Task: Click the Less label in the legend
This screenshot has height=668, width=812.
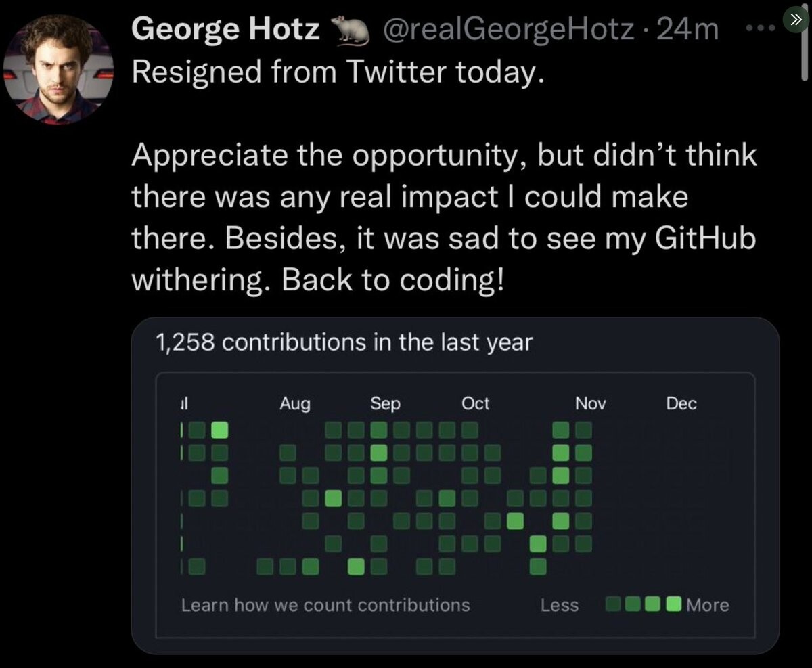Action: pyautogui.click(x=560, y=605)
